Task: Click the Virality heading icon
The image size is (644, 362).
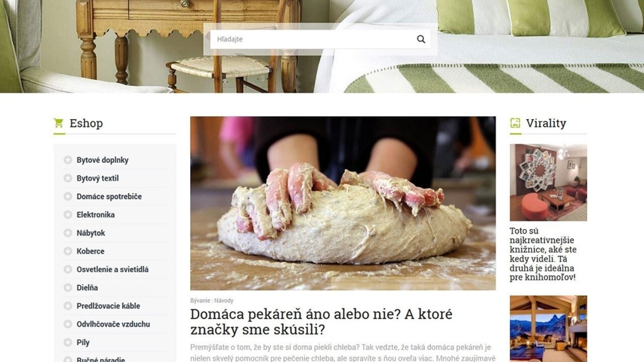Action: click(515, 123)
